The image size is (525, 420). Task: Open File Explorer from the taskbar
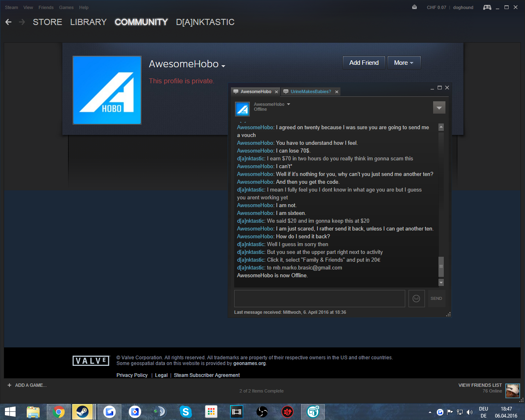coord(33,412)
